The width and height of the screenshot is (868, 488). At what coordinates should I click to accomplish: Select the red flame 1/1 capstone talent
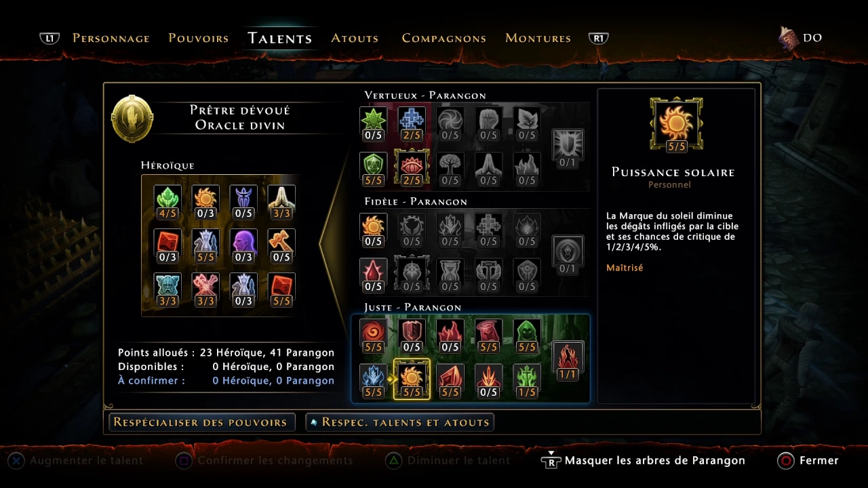(568, 361)
